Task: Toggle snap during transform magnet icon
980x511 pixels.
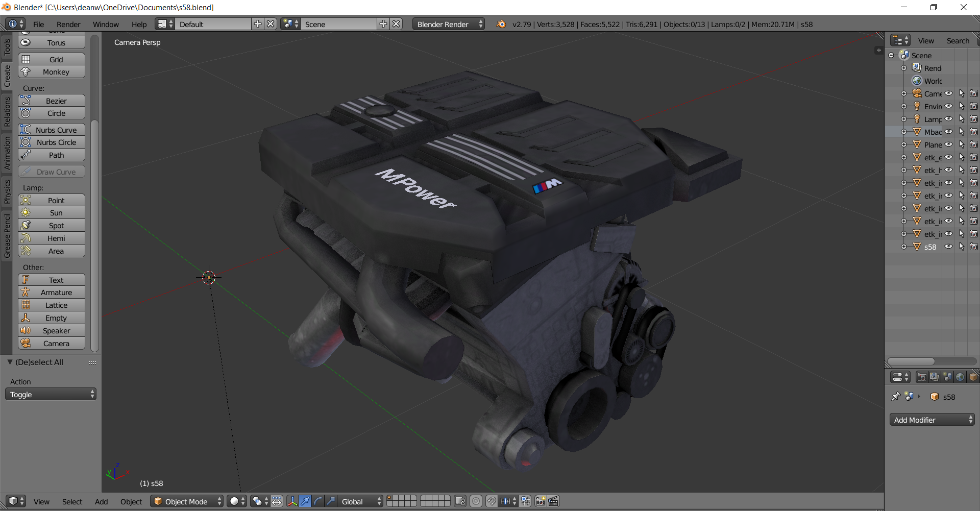Action: 491,501
